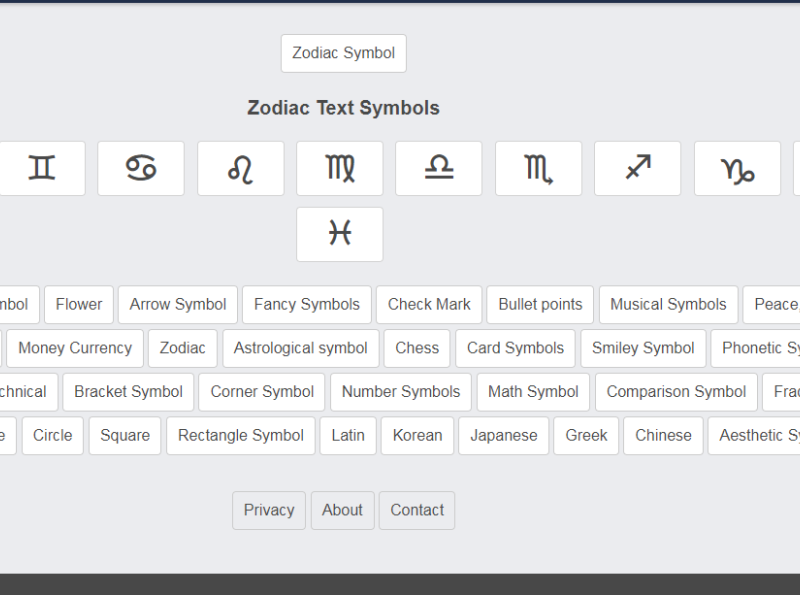Open the Zodiac Symbol page button

pyautogui.click(x=343, y=53)
